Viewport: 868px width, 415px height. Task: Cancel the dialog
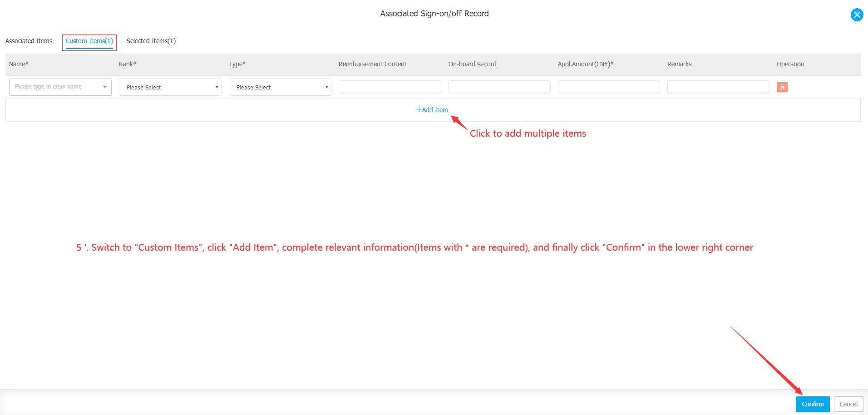[848, 404]
